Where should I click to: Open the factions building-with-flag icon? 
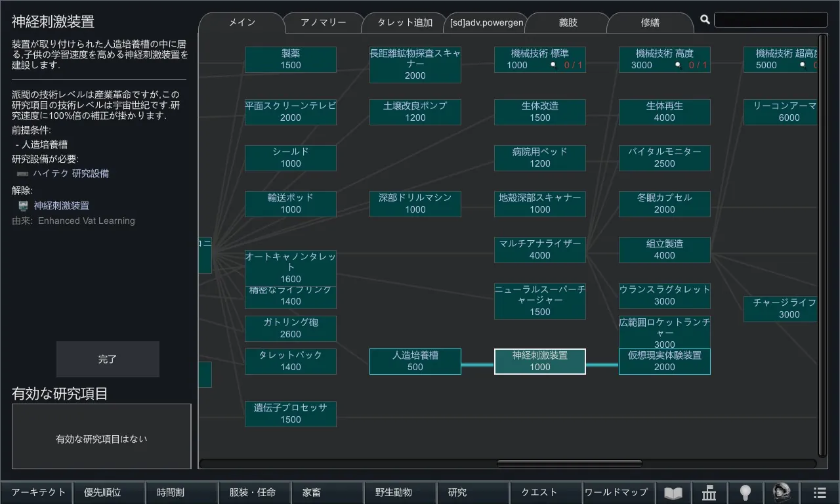pos(709,493)
